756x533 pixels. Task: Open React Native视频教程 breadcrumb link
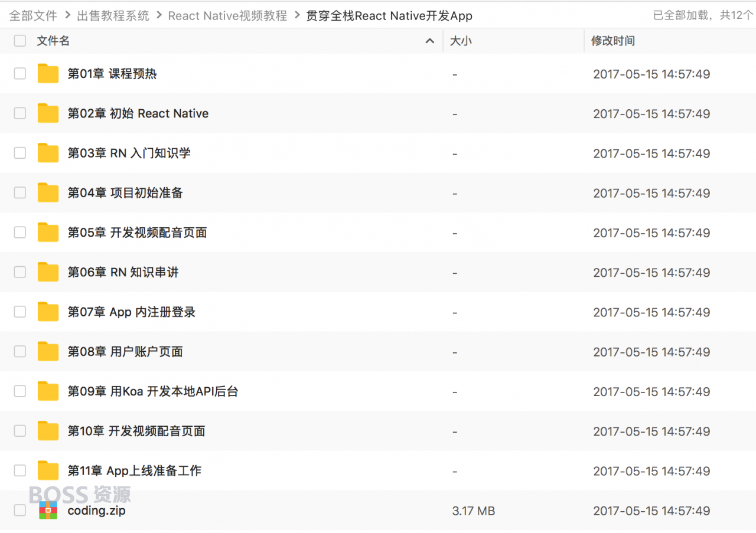(x=227, y=16)
